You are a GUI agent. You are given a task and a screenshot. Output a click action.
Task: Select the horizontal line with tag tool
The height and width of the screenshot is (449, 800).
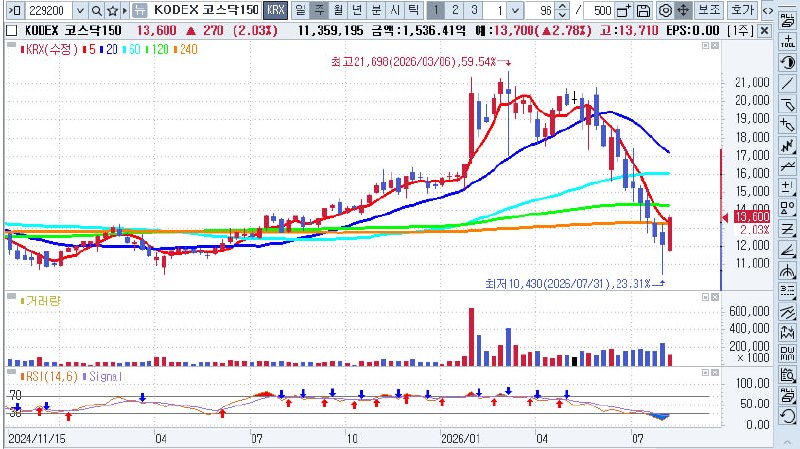tap(787, 104)
